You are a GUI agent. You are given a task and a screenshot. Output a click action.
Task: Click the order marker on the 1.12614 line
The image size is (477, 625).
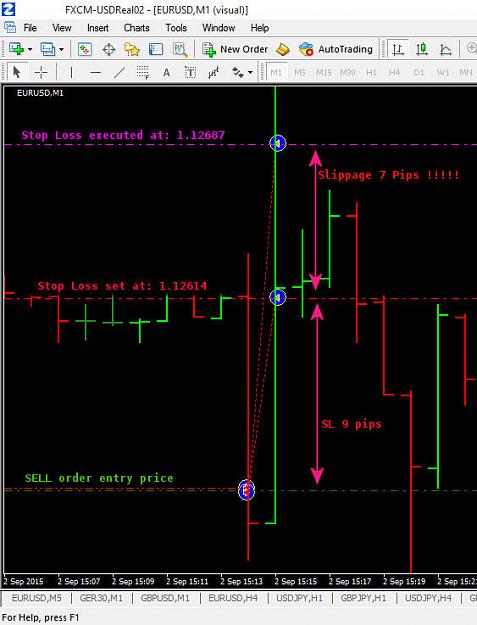coord(278,297)
